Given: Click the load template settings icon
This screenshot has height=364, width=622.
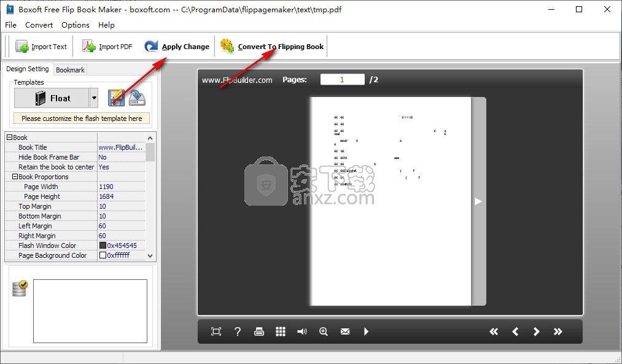Looking at the screenshot, I should pos(138,98).
